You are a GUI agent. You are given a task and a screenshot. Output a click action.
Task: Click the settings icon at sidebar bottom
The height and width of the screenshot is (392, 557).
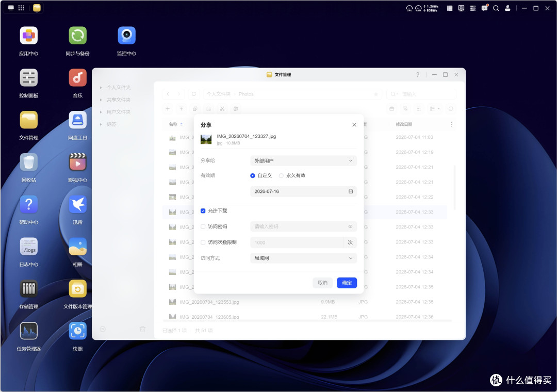(x=103, y=330)
